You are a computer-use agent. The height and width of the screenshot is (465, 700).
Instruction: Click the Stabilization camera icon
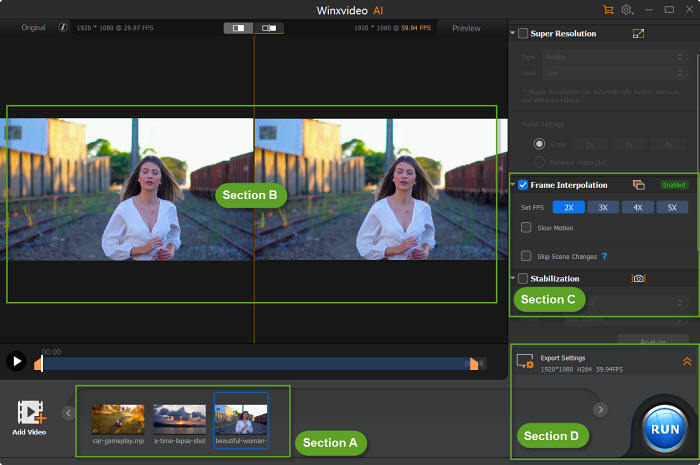click(639, 278)
